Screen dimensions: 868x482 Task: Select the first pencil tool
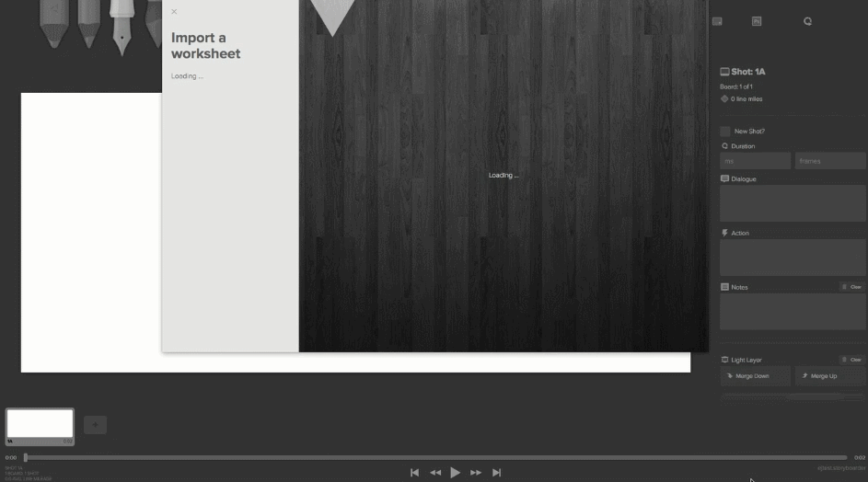54,23
